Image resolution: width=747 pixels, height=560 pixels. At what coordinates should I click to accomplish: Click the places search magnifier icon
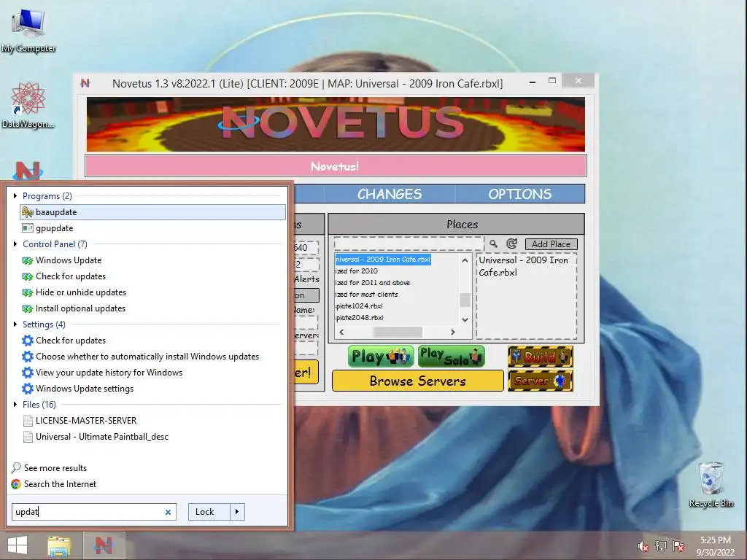point(494,244)
